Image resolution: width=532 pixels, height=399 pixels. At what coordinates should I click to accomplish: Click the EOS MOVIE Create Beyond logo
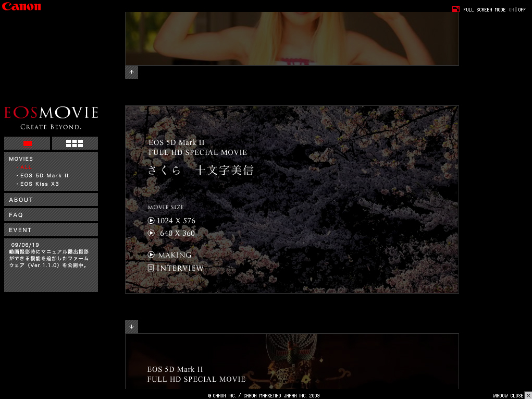coord(51,116)
